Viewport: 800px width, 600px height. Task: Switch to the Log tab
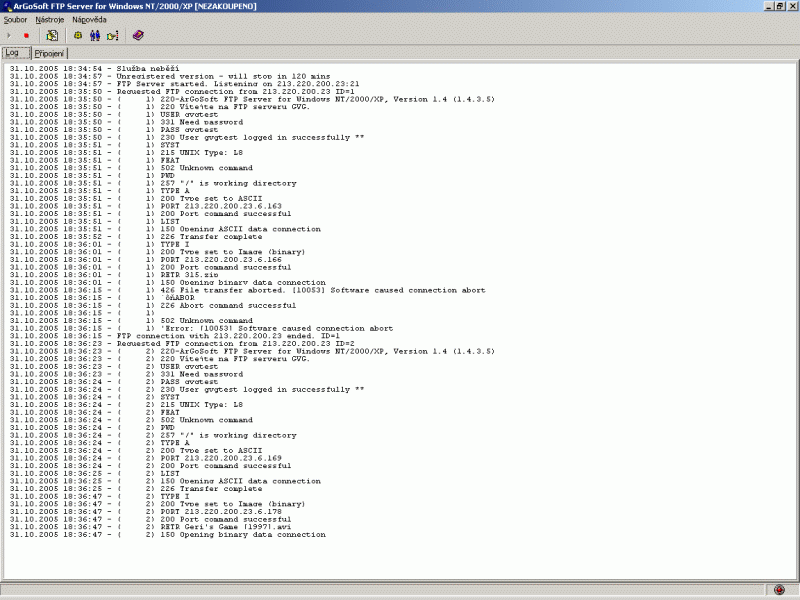16,53
